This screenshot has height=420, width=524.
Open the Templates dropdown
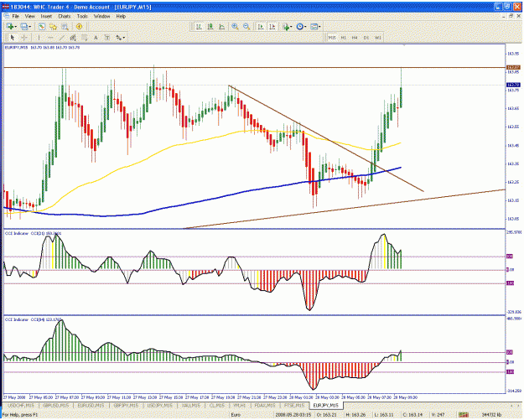click(x=315, y=27)
